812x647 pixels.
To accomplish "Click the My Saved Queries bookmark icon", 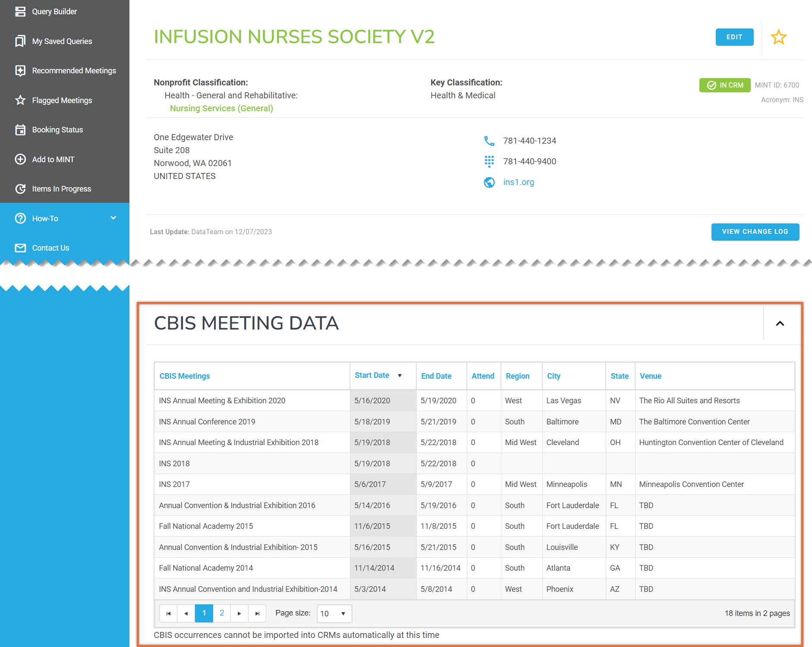I will pos(20,41).
